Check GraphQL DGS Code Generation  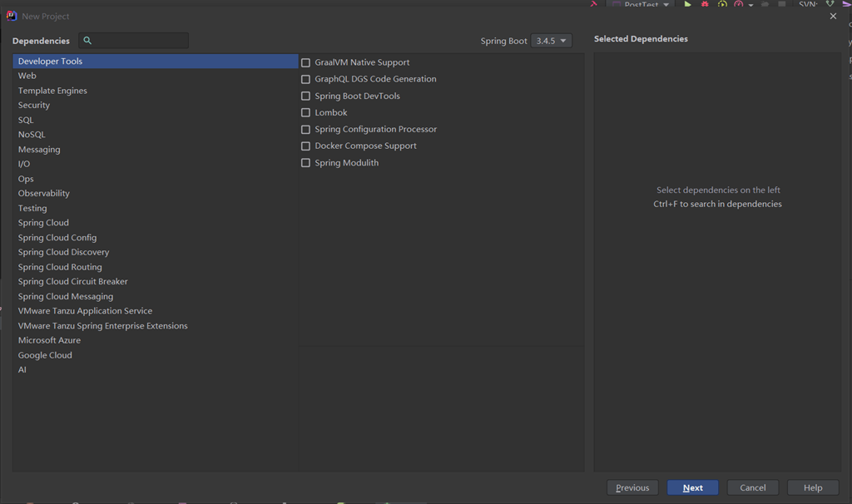[x=305, y=79]
